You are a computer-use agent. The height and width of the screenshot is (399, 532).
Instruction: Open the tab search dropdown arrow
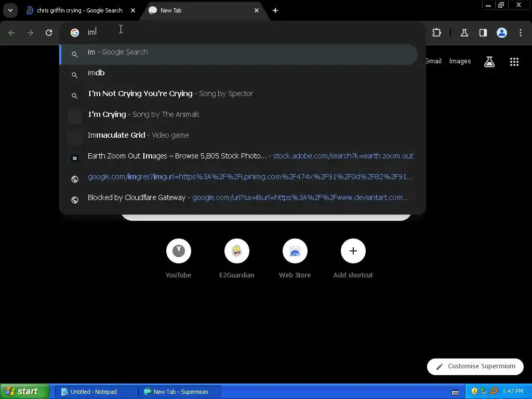coord(10,10)
